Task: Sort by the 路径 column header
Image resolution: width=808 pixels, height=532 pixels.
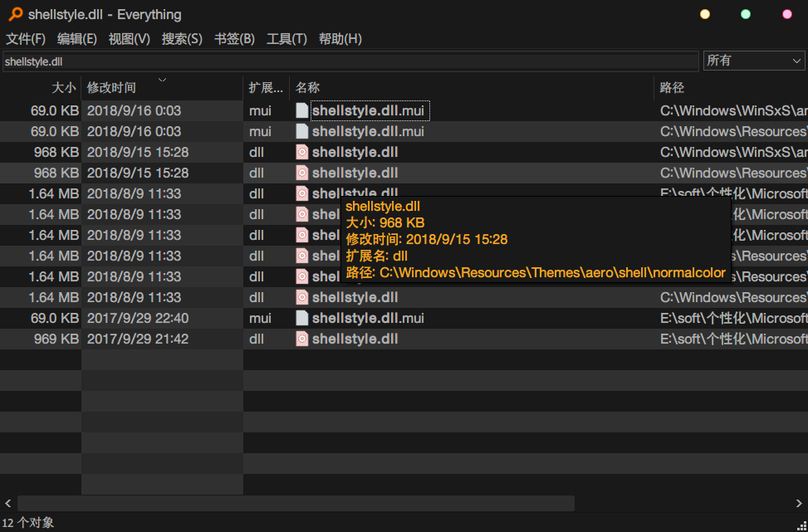Action: [731, 87]
